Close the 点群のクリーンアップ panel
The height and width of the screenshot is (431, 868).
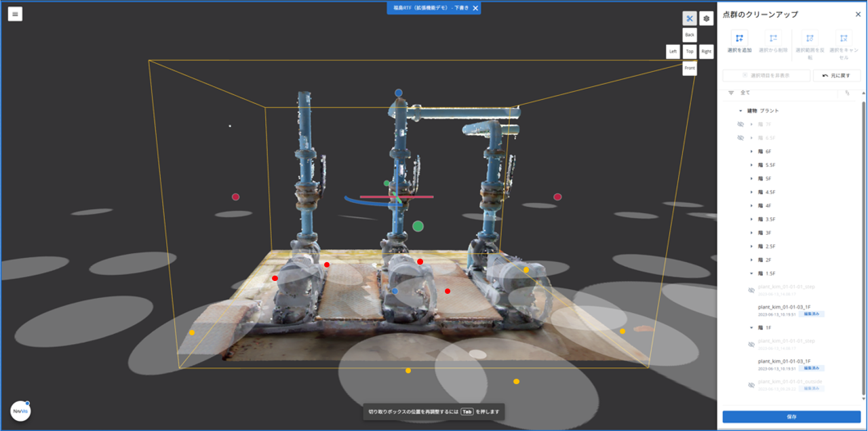(x=858, y=14)
